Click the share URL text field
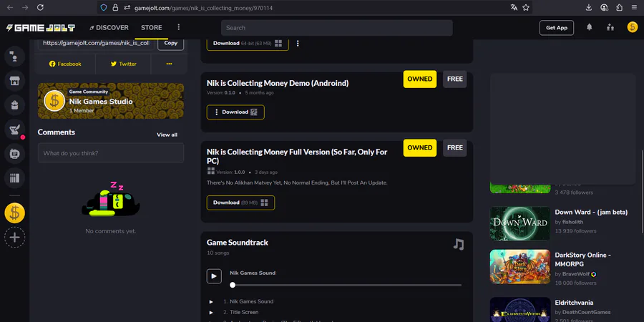 point(96,43)
